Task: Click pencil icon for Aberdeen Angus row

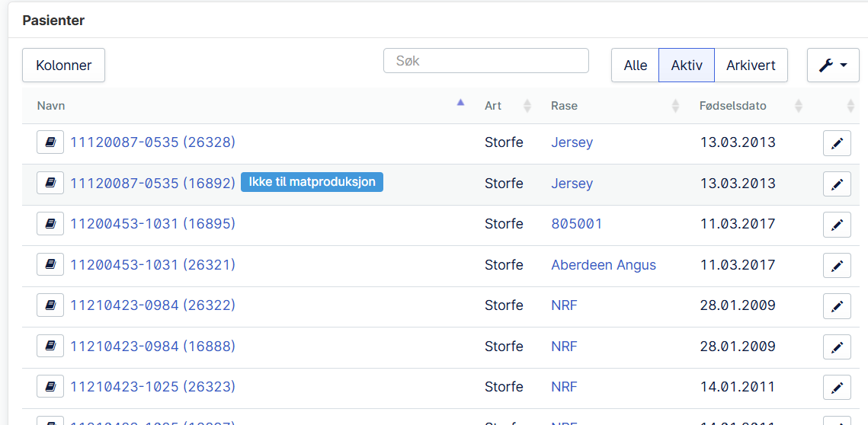Action: (x=837, y=266)
